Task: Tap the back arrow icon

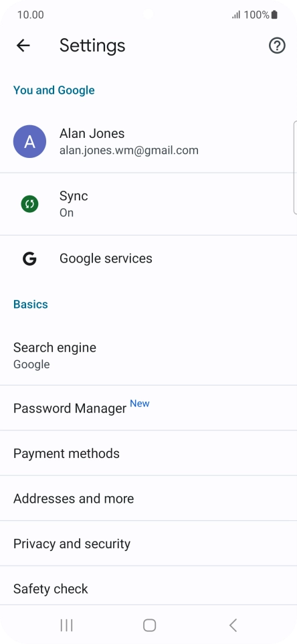Action: coord(23,45)
